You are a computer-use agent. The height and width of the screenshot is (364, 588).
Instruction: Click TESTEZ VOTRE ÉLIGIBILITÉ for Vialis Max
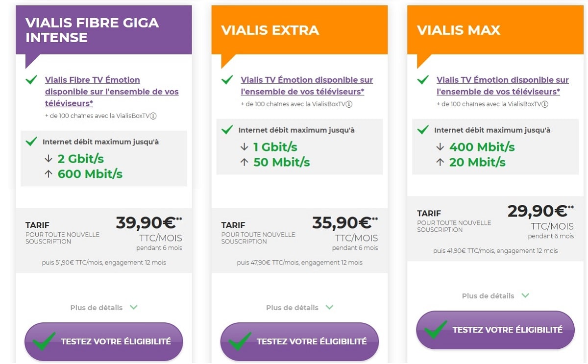[495, 330]
